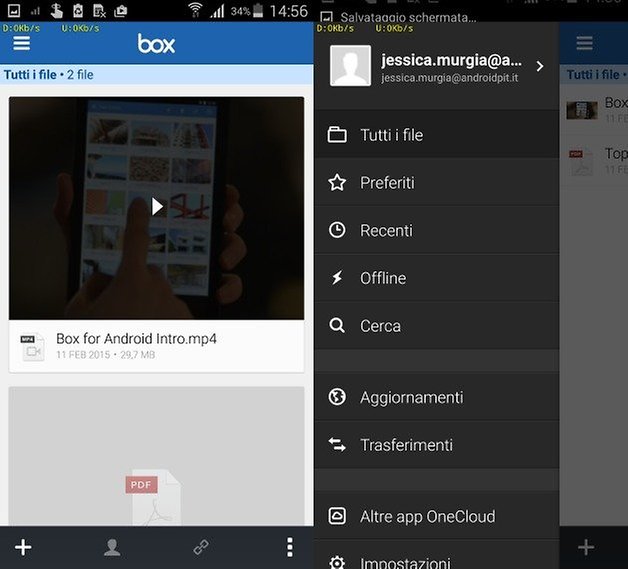Open the three-dot overflow menu

[x=290, y=547]
